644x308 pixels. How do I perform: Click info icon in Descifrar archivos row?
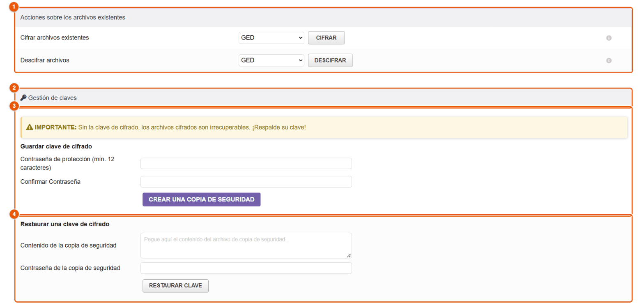pos(609,60)
